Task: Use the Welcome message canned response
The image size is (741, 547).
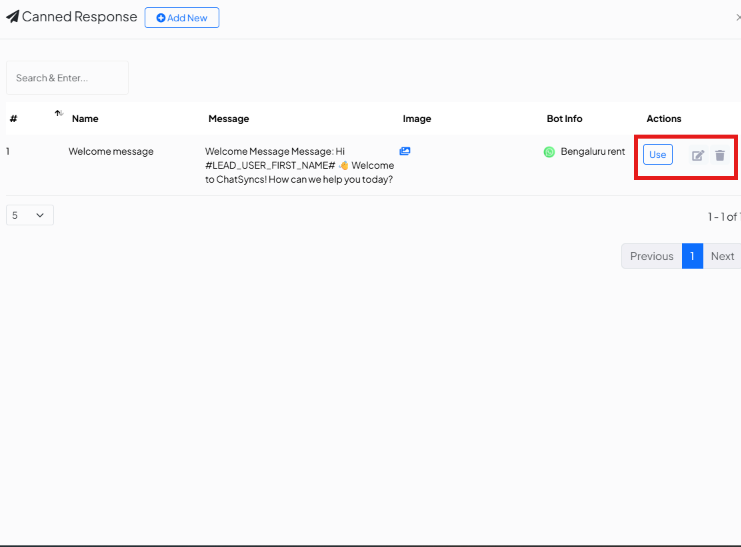Action: [657, 155]
